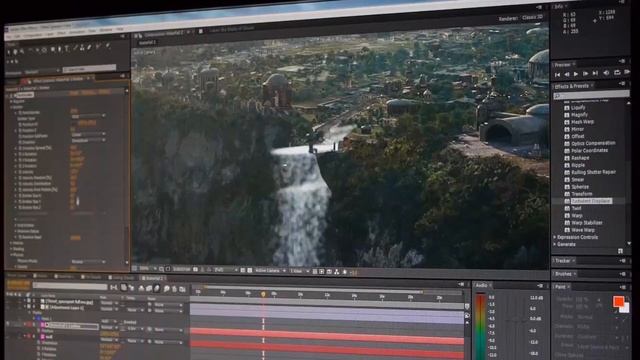Open the Graph Editor in timeline

click(182, 289)
